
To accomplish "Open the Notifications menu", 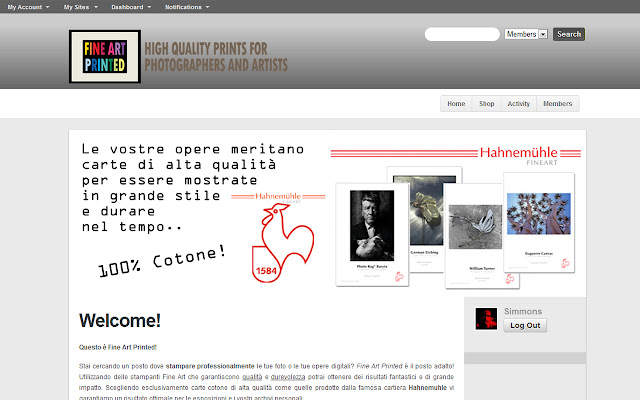I will [187, 7].
